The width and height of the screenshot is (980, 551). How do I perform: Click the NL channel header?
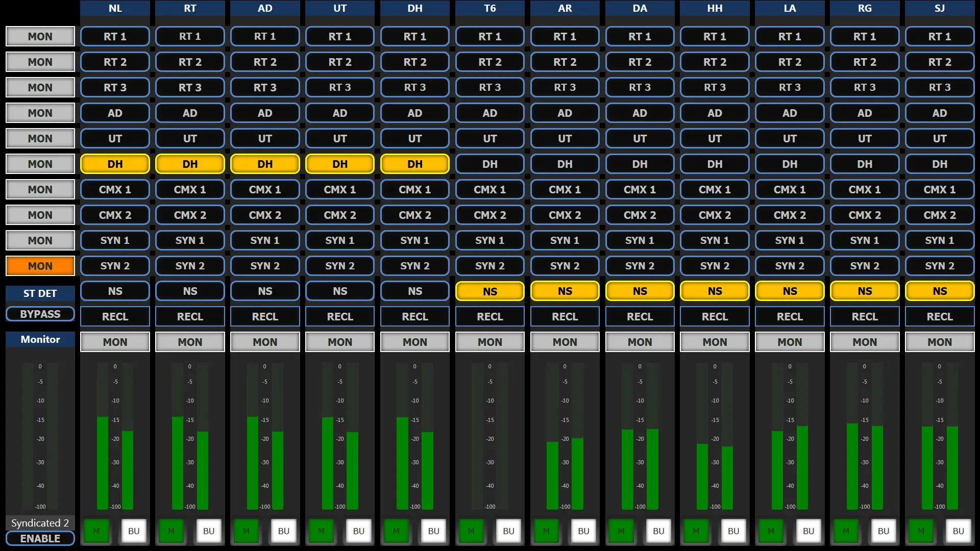pyautogui.click(x=115, y=8)
